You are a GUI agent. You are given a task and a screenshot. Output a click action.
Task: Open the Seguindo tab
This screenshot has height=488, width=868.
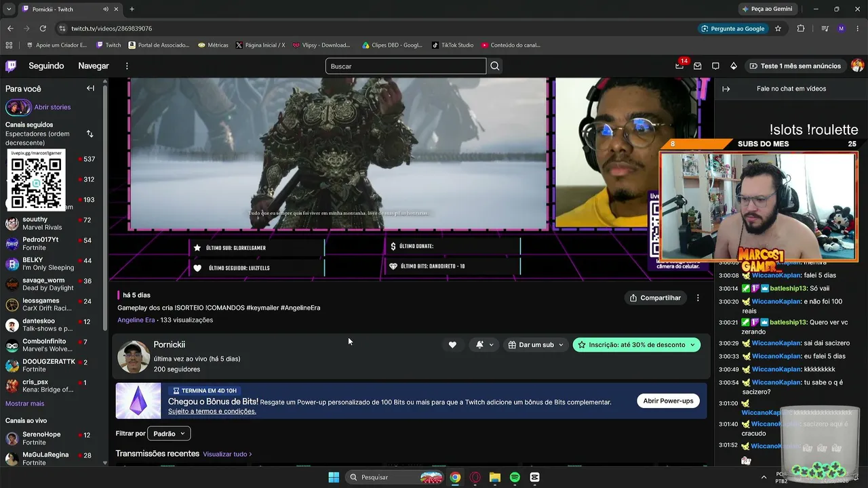click(46, 66)
